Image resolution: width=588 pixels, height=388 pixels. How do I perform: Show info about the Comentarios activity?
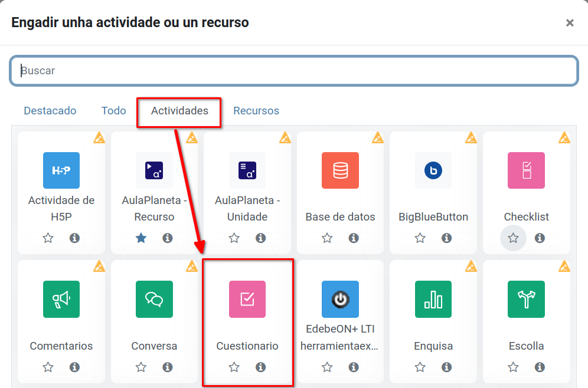pyautogui.click(x=74, y=367)
